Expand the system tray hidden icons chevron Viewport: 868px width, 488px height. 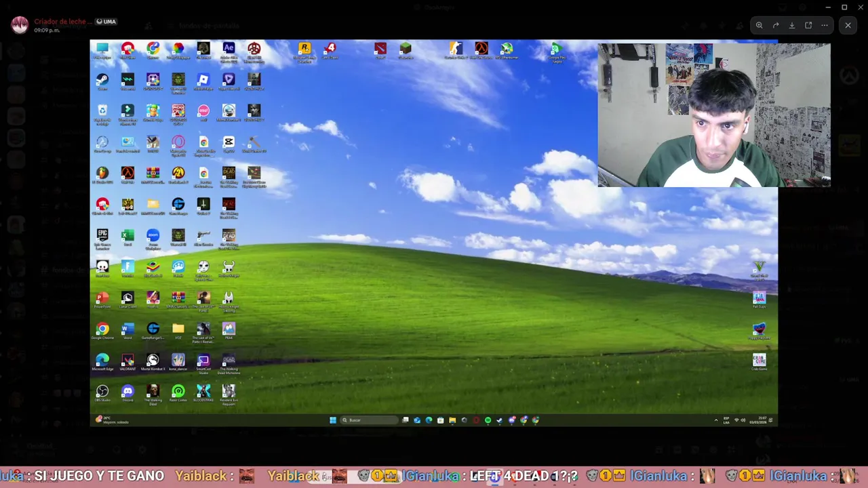click(x=716, y=420)
